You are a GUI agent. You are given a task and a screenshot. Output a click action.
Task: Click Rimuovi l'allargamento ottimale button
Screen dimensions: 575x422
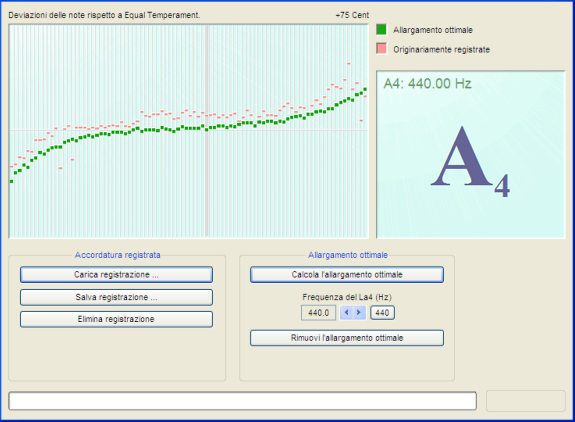point(347,338)
